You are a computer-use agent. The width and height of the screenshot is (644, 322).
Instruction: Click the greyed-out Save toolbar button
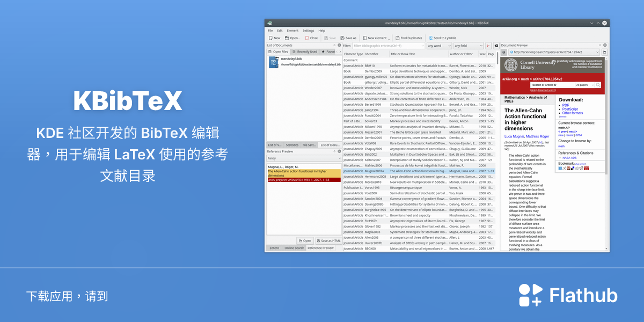(x=330, y=38)
